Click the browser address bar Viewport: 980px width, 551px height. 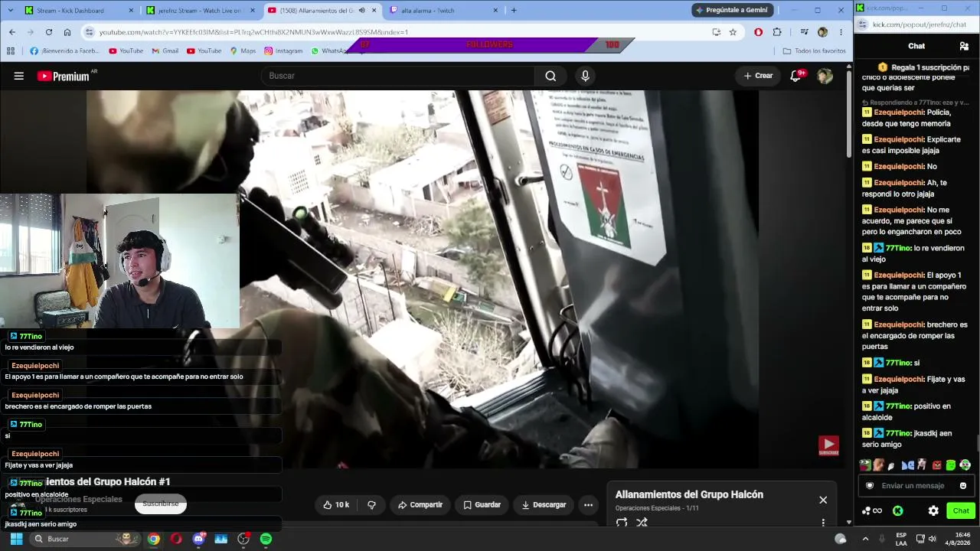point(397,32)
